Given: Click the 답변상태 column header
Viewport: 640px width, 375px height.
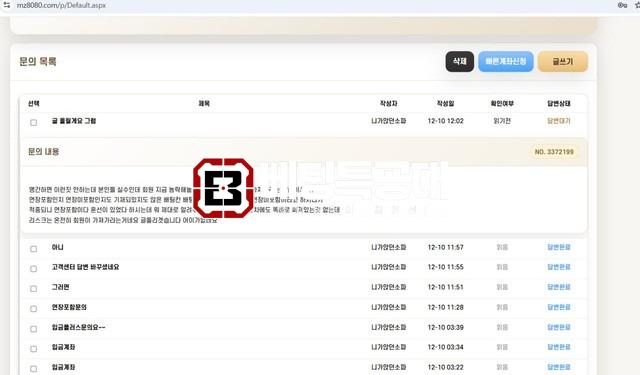Looking at the screenshot, I should coord(559,104).
